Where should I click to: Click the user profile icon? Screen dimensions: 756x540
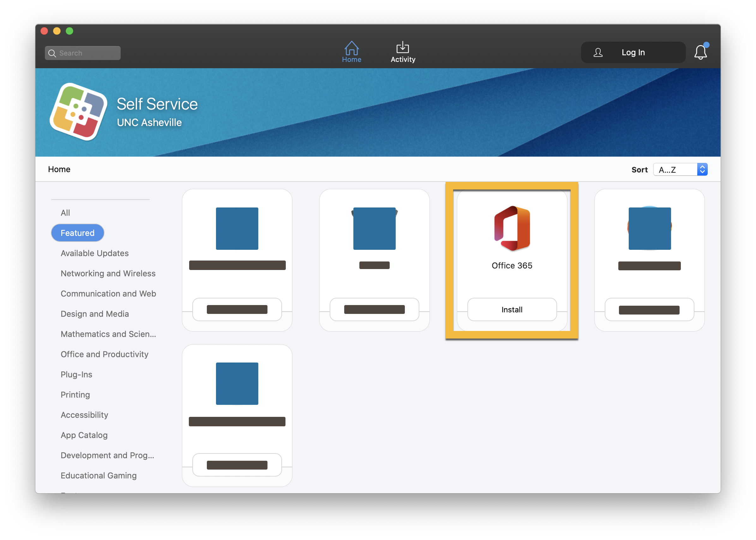coord(598,52)
